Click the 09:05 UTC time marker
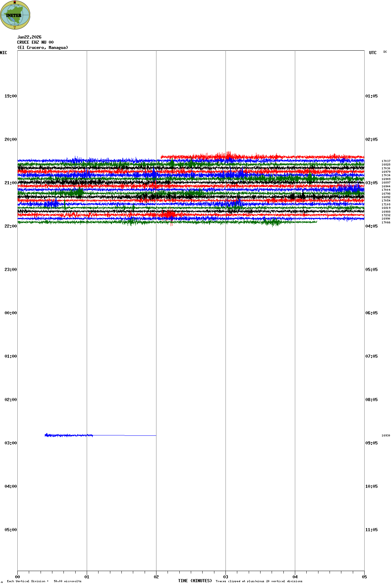The height and width of the screenshot is (586, 392). click(x=371, y=443)
